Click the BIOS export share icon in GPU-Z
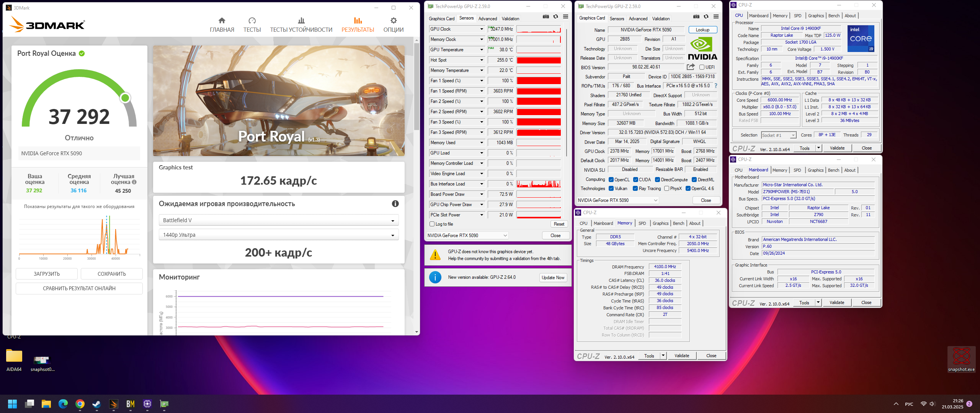The image size is (980, 413). click(691, 67)
